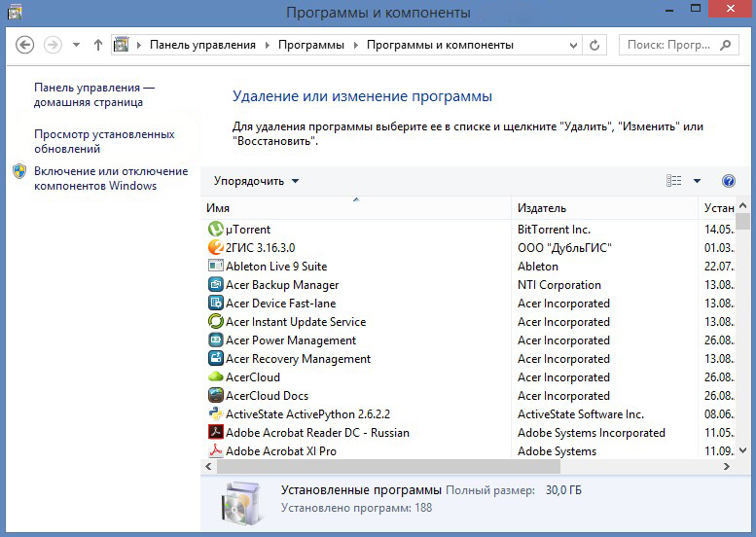Click the vertical scrollbar up arrow
The image size is (756, 537).
tap(743, 206)
